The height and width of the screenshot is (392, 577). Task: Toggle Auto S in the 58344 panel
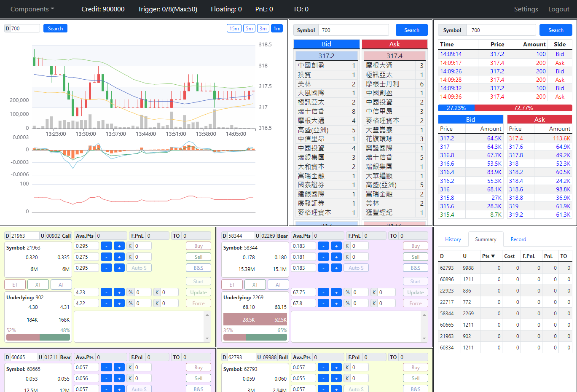coord(356,268)
